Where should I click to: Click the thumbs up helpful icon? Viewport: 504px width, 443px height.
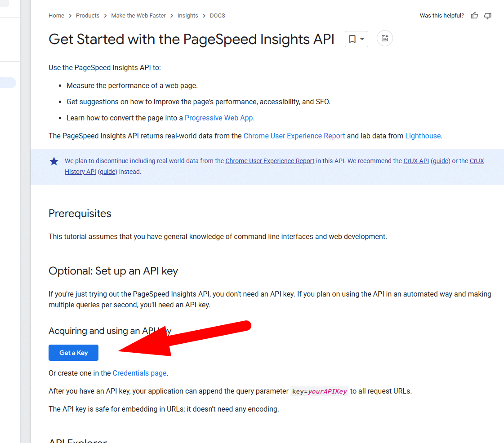click(474, 16)
